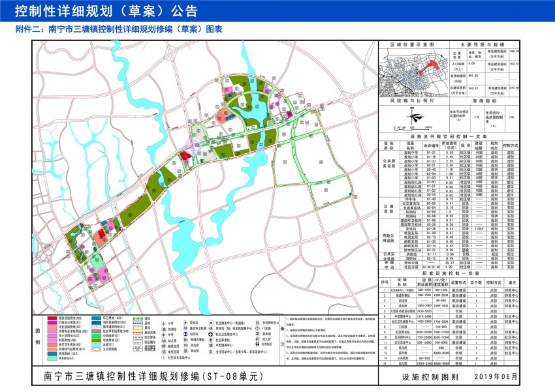Click the 中型健身中心 legend symbol

pos(211,345)
